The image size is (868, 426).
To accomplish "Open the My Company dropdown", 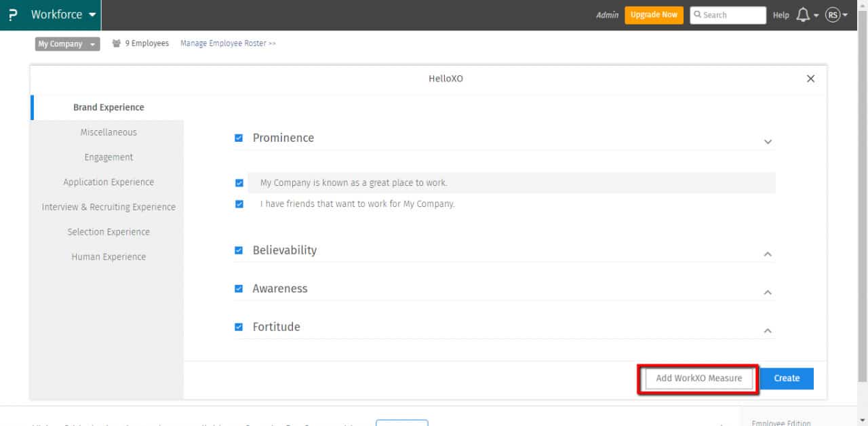I will pyautogui.click(x=67, y=44).
